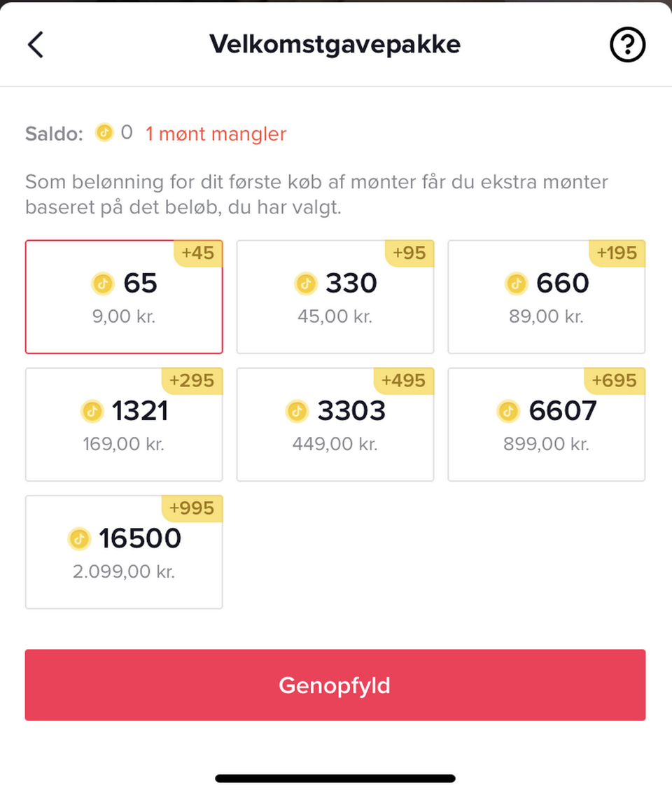The image size is (672, 796).
Task: Open help via the question mark icon
Action: pos(627,45)
